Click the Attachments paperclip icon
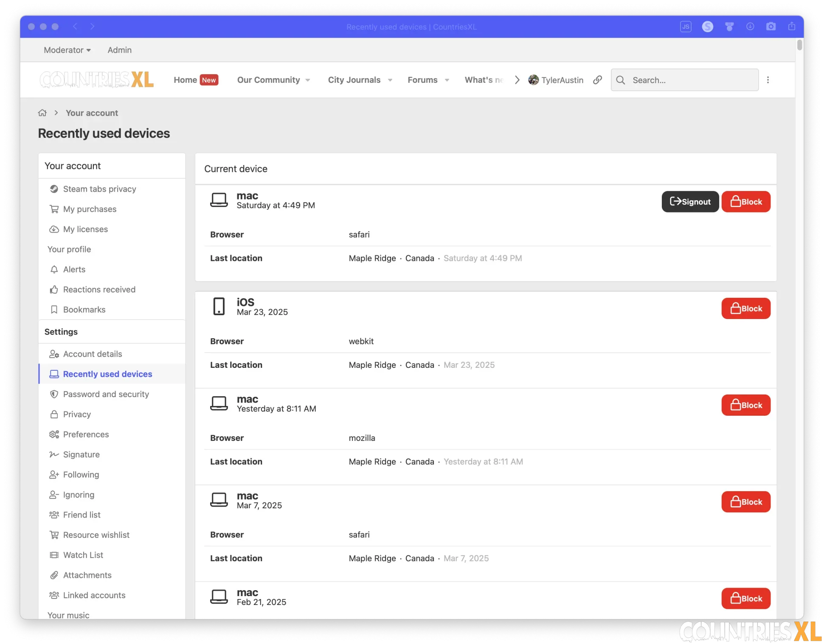 54,575
